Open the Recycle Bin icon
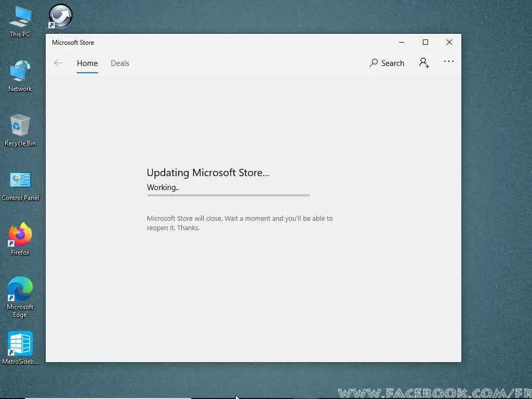This screenshot has height=399, width=532. pos(20,130)
